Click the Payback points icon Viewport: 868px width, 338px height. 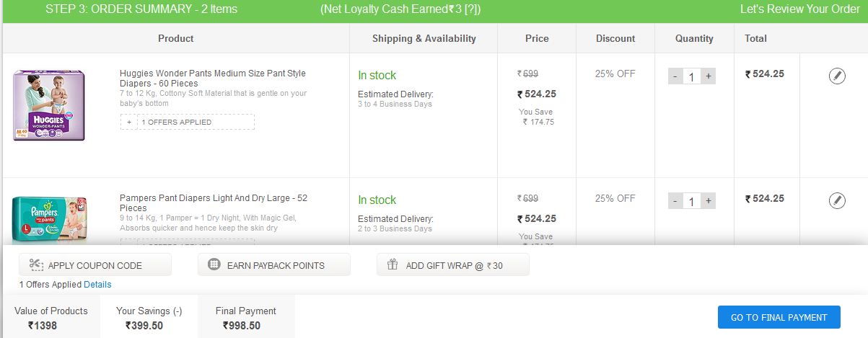coord(214,265)
